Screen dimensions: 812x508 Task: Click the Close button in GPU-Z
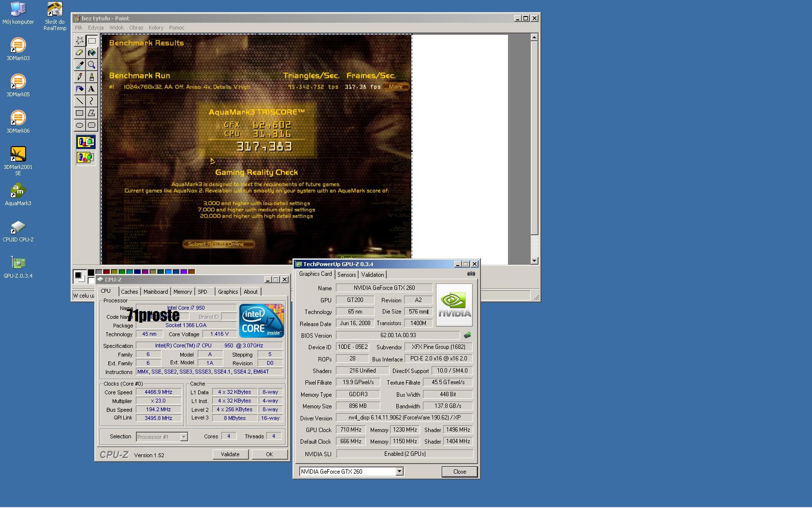[460, 472]
